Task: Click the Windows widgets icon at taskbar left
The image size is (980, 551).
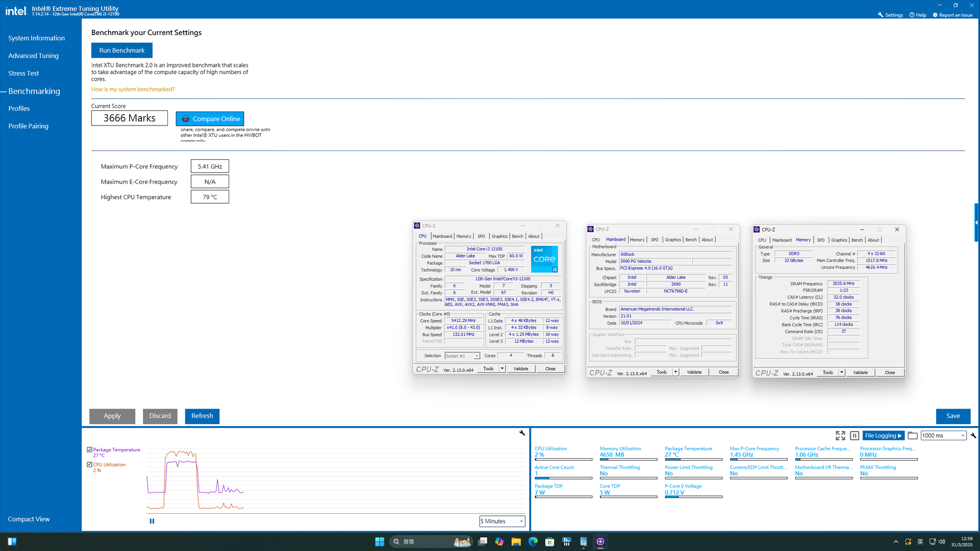Action: click(12, 542)
